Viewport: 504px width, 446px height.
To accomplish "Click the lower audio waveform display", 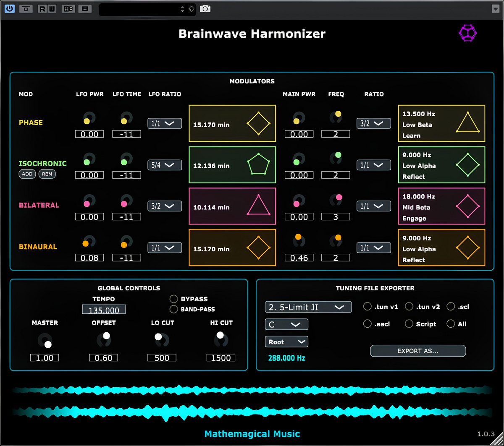I will (252, 412).
